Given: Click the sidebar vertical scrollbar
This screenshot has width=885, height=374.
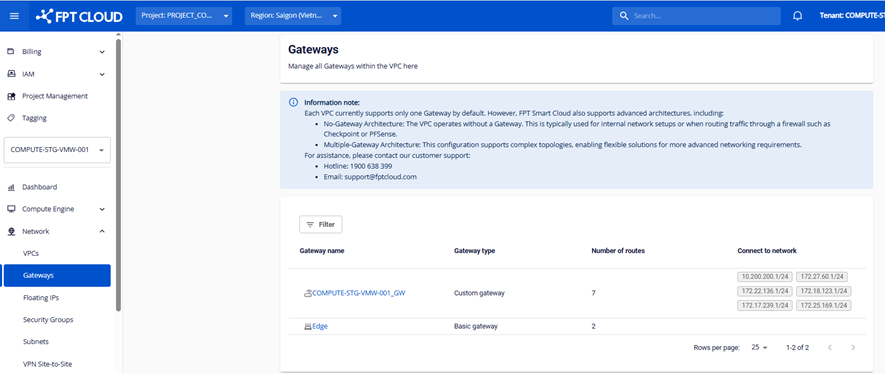Looking at the screenshot, I should tap(118, 175).
